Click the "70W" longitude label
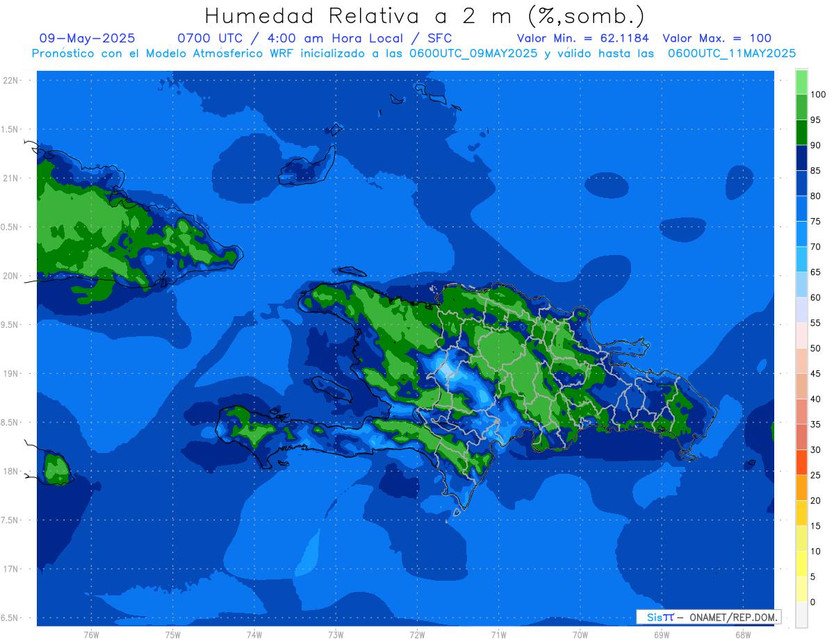Image resolution: width=834 pixels, height=644 pixels. coord(580,635)
